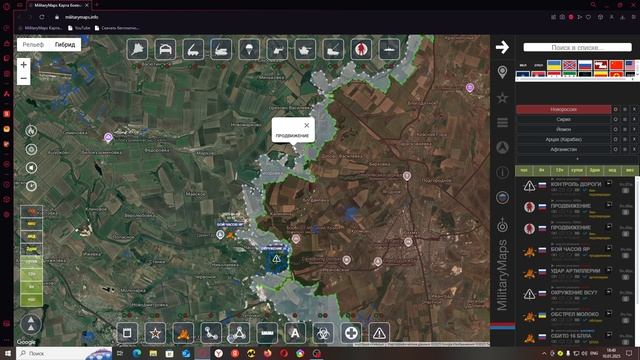Click the explosion icon in bottom toolbar
The width and height of the screenshot is (640, 360).
[x=183, y=333]
